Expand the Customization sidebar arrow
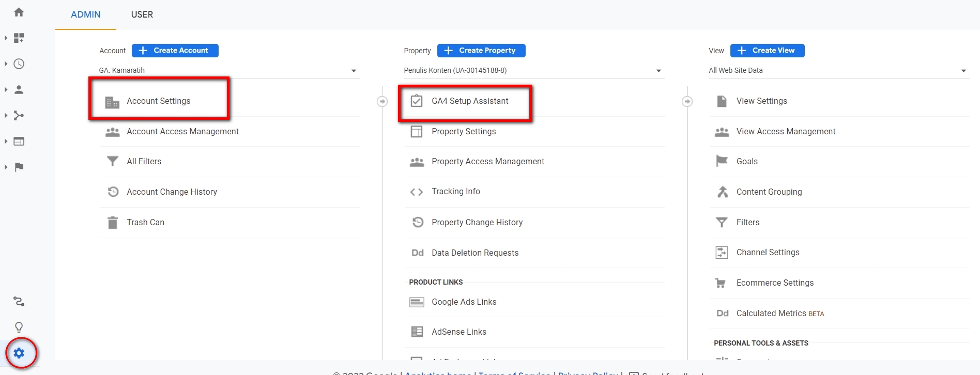This screenshot has height=375, width=980. pos(6,38)
